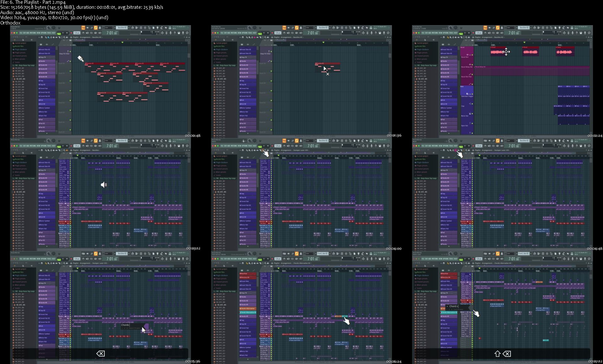Click the orange link icon in the 00:00:48 frame
603x364 pixels.
pos(95,28)
